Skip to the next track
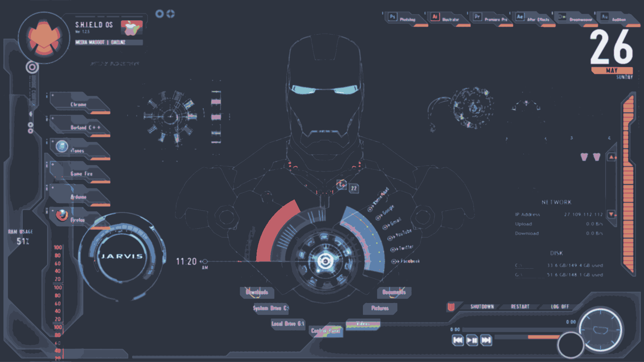 click(486, 341)
